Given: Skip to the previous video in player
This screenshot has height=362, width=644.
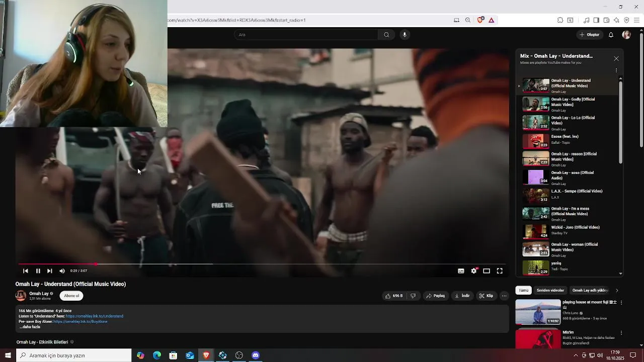Looking at the screenshot, I should point(26,271).
